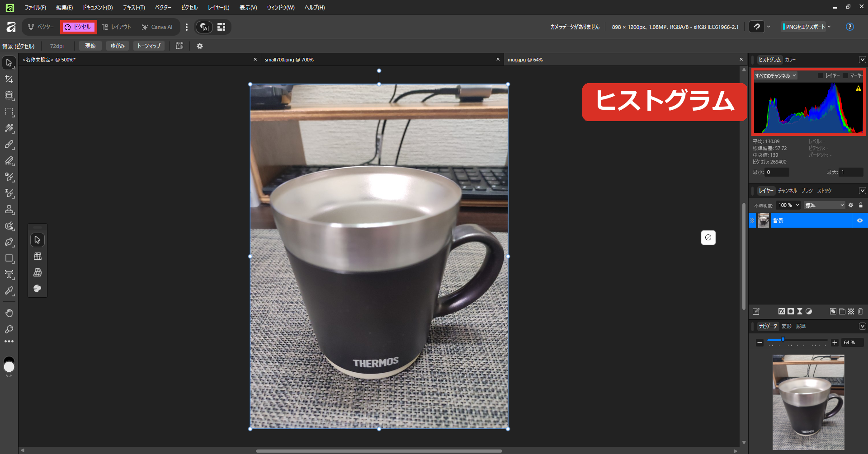This screenshot has height=454, width=868.
Task: Open the ファイル(F) menu
Action: click(35, 7)
